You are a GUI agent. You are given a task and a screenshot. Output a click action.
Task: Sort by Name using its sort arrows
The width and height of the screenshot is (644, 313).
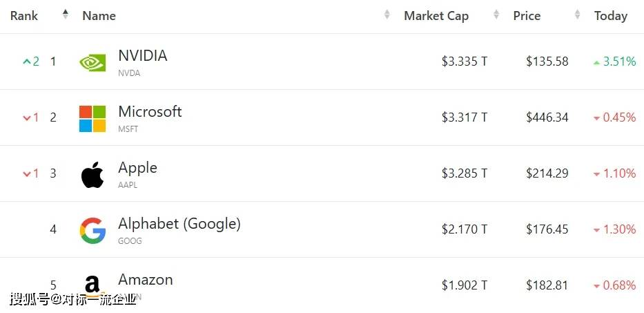[x=387, y=15]
